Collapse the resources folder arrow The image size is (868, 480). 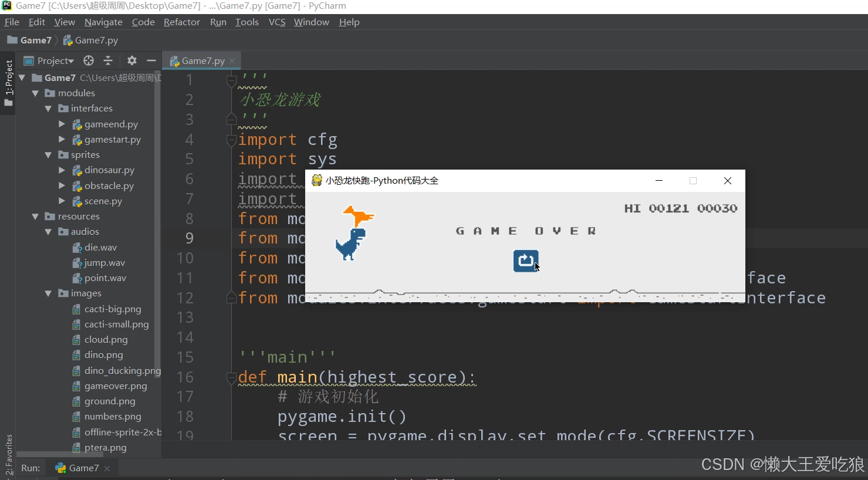pos(35,217)
